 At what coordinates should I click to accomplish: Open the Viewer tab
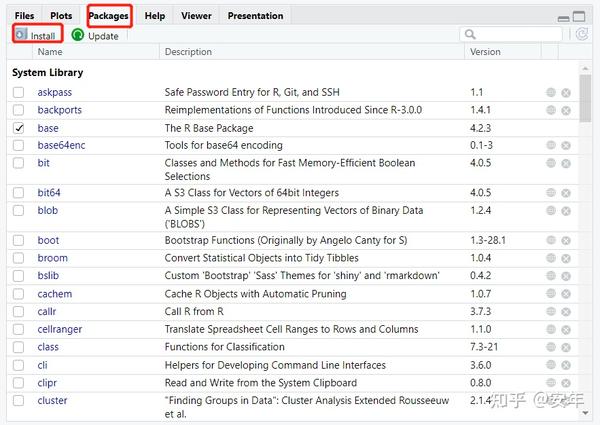[x=196, y=16]
